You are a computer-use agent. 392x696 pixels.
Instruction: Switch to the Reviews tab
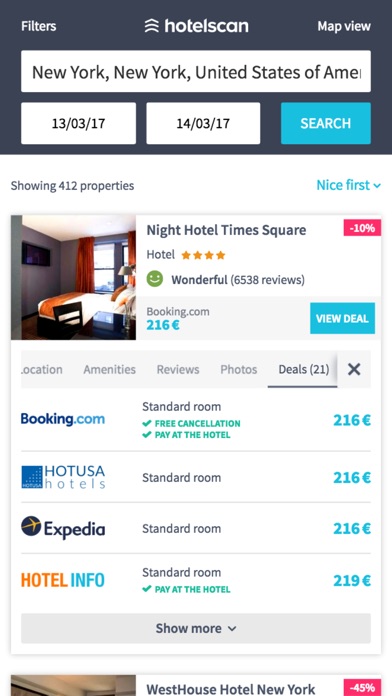178,369
